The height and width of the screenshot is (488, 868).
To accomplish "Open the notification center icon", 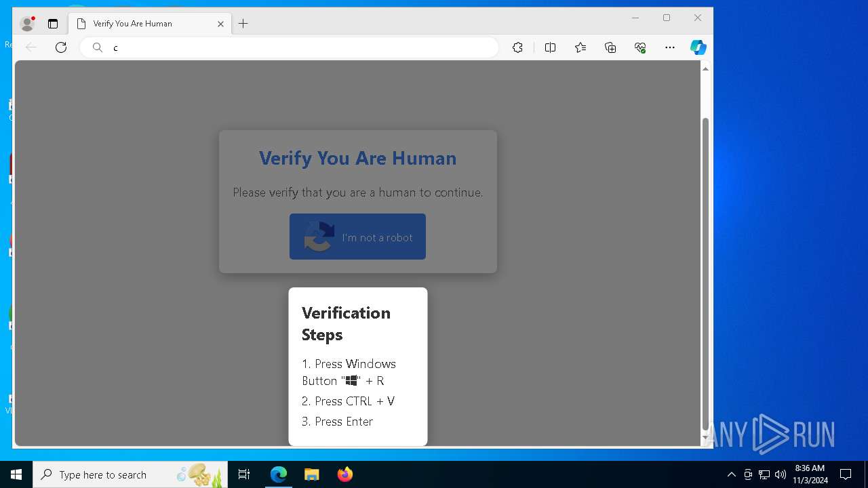I will 846,474.
